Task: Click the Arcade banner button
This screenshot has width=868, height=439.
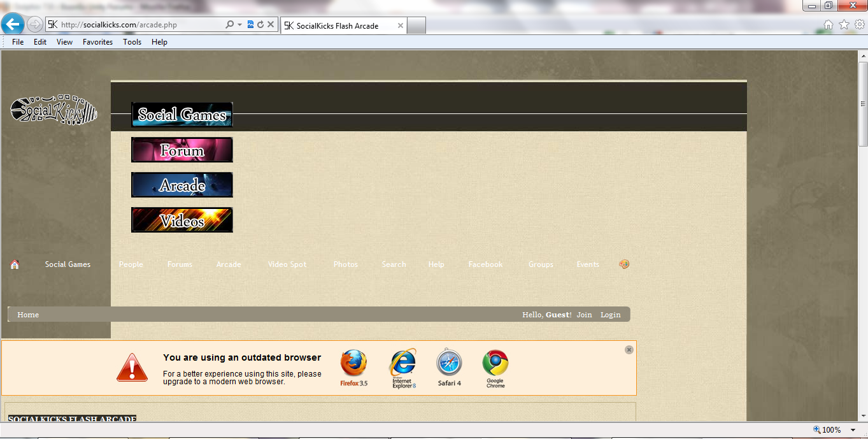Action: (182, 185)
